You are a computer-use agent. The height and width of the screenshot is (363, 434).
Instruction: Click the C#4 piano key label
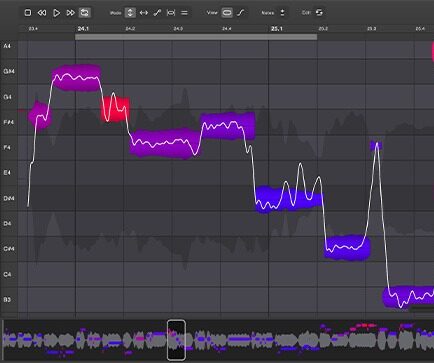coord(9,249)
